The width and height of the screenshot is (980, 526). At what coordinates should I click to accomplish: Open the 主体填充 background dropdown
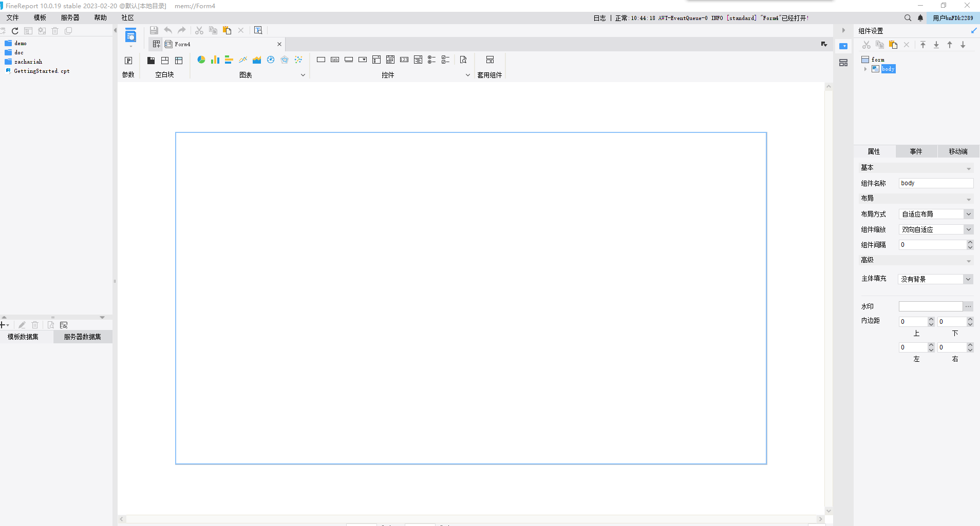[x=968, y=279]
